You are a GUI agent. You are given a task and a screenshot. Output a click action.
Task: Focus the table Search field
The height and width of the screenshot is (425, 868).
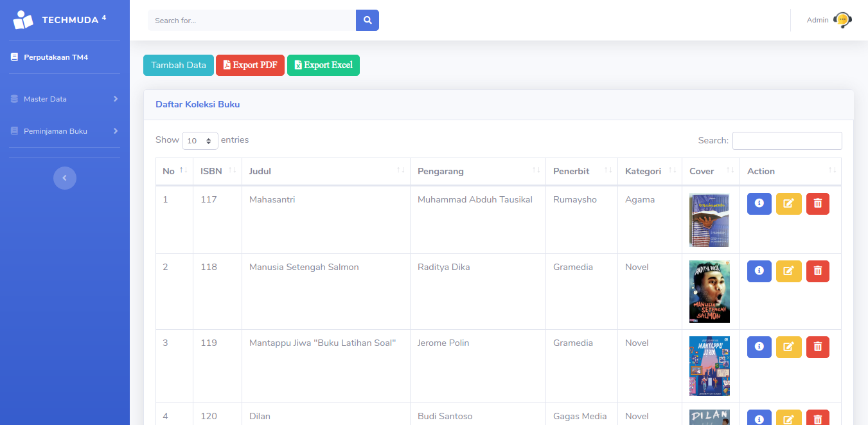pyautogui.click(x=787, y=140)
